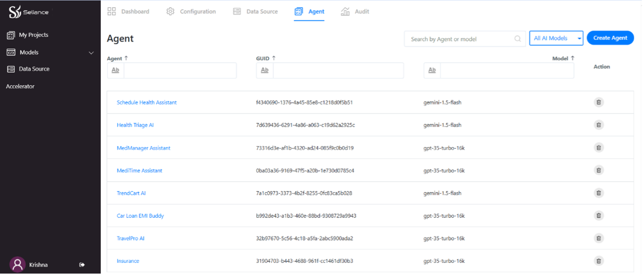Open the Health Triage AI agent link
The width and height of the screenshot is (644, 276).
click(x=135, y=125)
